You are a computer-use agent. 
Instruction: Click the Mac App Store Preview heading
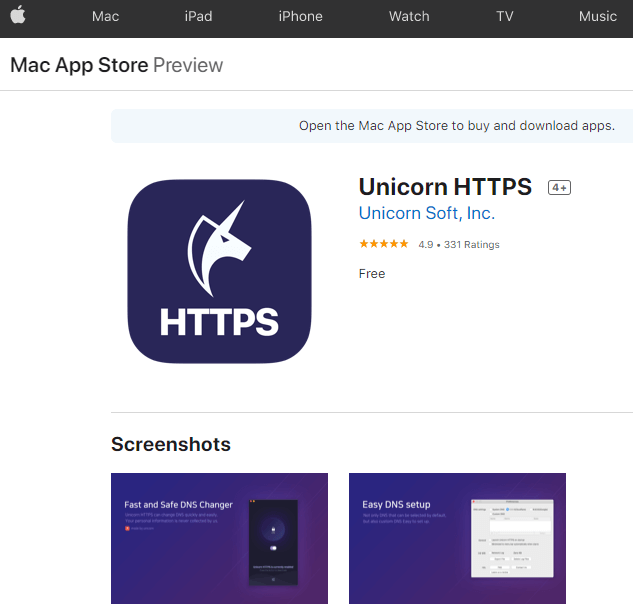[117, 65]
